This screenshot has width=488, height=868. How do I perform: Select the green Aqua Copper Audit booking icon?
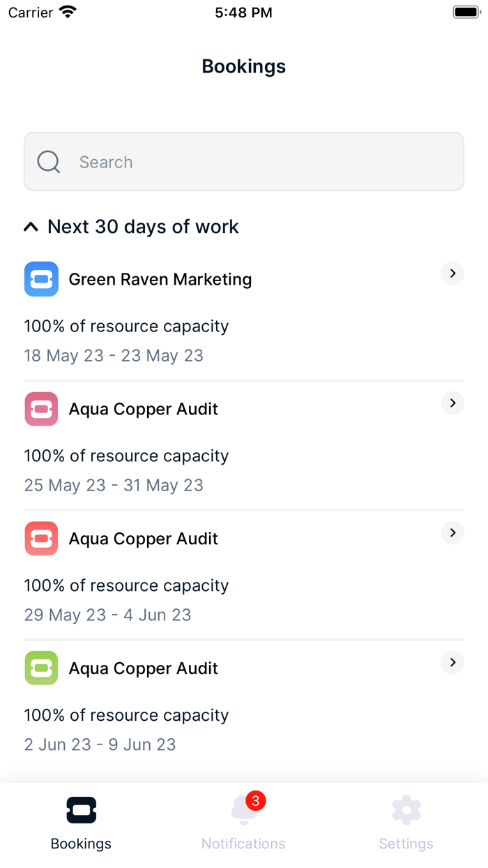[41, 668]
